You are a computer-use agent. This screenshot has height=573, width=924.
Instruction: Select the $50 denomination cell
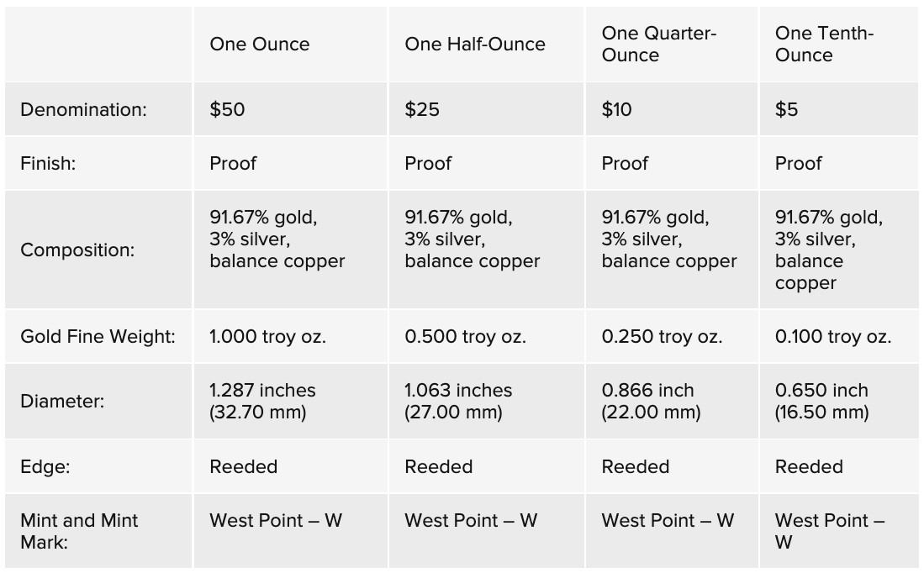coord(227,110)
